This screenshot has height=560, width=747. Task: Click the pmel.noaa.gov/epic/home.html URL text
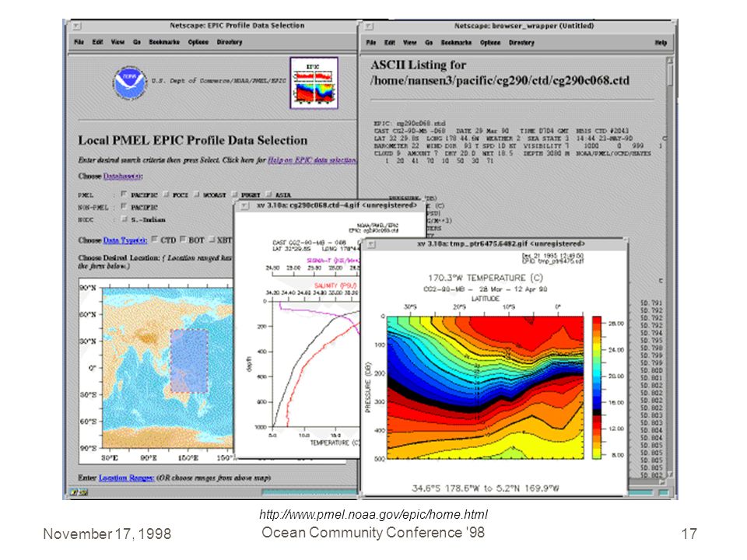point(373,514)
